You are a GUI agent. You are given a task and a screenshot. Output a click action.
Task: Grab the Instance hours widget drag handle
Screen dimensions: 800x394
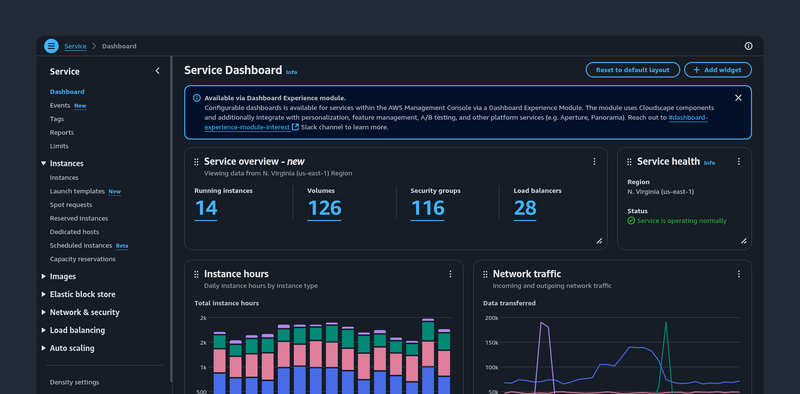point(196,274)
